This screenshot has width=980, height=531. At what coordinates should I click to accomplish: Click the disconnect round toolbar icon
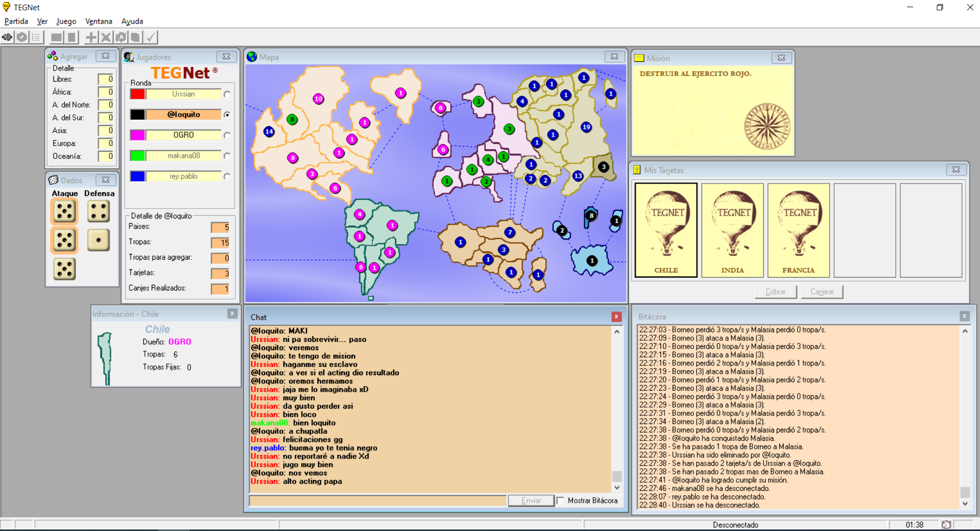click(x=22, y=37)
